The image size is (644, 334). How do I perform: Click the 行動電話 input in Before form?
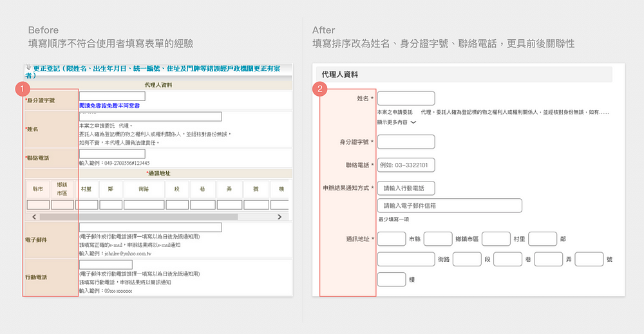[106, 264]
